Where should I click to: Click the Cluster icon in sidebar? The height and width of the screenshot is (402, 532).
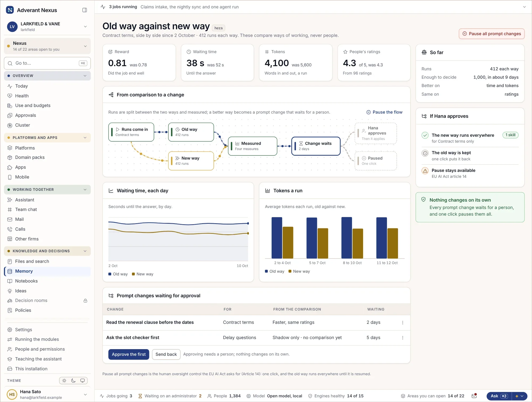click(x=10, y=125)
